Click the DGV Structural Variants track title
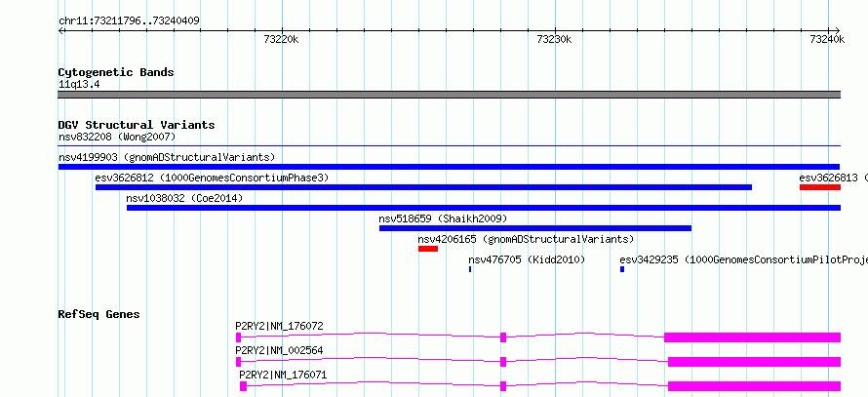 point(137,125)
